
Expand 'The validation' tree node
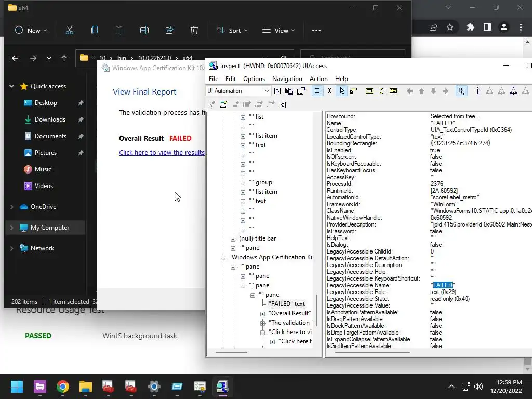[x=262, y=323]
